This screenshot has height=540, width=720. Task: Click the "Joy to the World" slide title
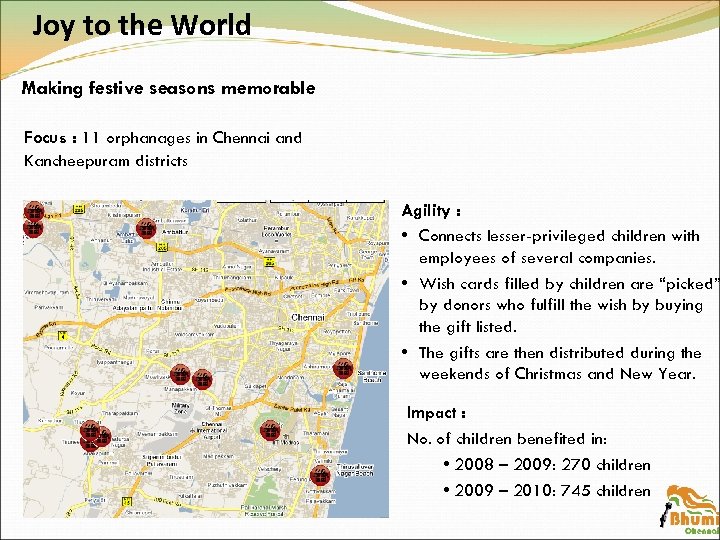[142, 25]
